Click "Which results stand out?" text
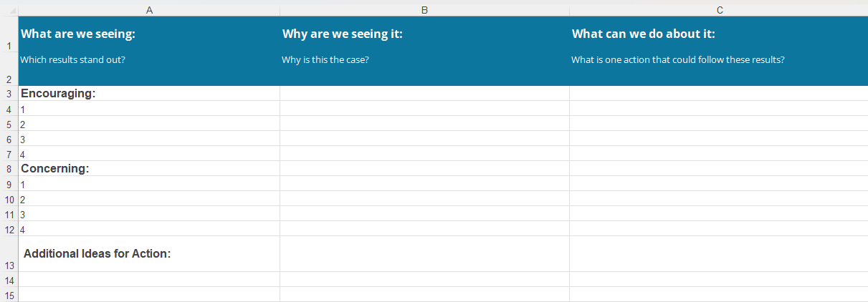Image resolution: width=868 pixels, height=302 pixels. pos(73,59)
